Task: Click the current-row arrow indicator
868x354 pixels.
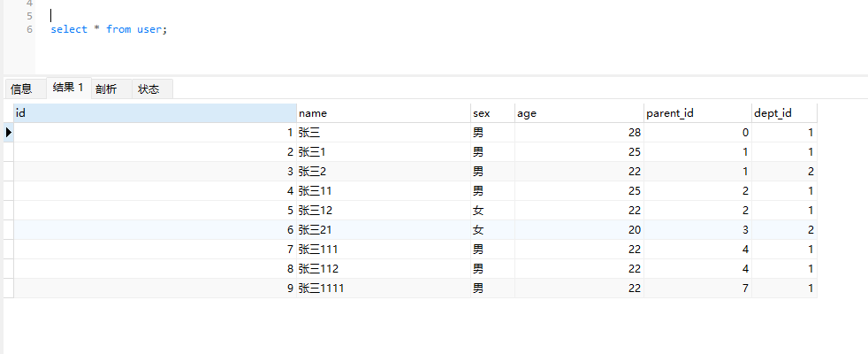Action: click(x=8, y=133)
